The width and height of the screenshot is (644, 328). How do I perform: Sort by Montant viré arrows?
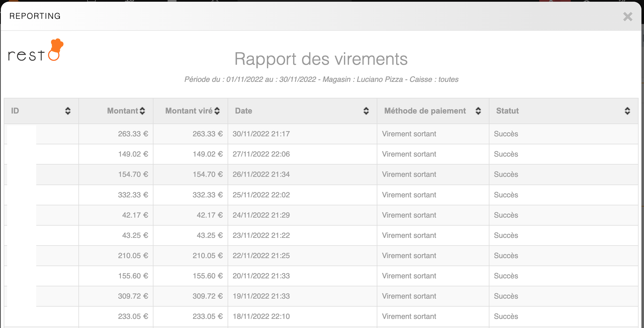[217, 111]
